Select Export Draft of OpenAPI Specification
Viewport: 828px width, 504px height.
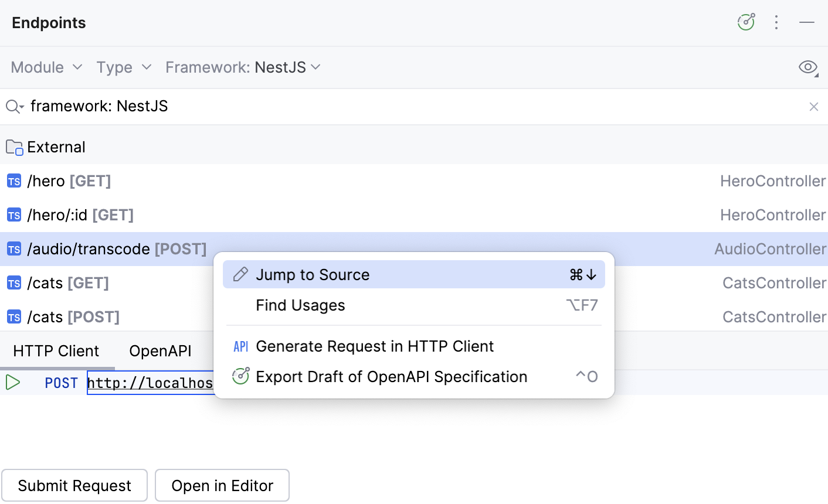(x=391, y=376)
